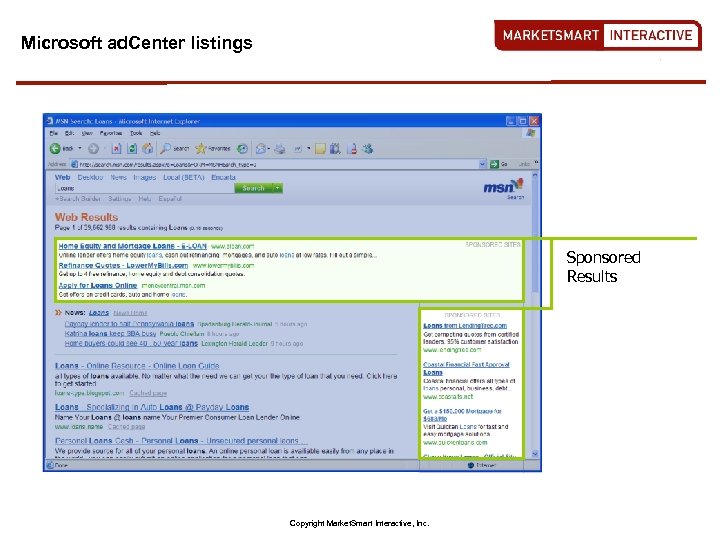Viewport: 720px width, 540px height.
Task: Open Refinance Quotes LowerMyBills.com link
Action: click(123, 265)
